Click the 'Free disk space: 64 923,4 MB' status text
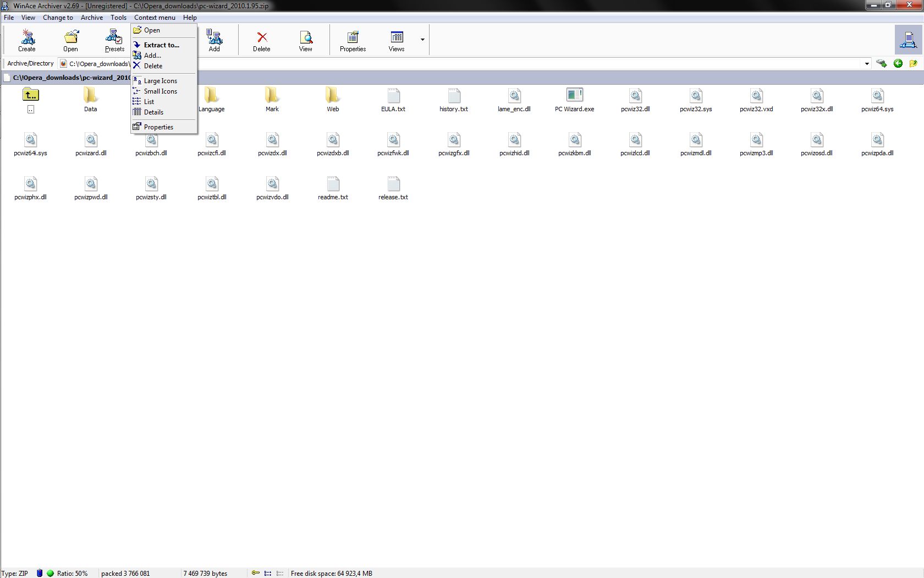The height and width of the screenshot is (578, 924). (x=332, y=574)
